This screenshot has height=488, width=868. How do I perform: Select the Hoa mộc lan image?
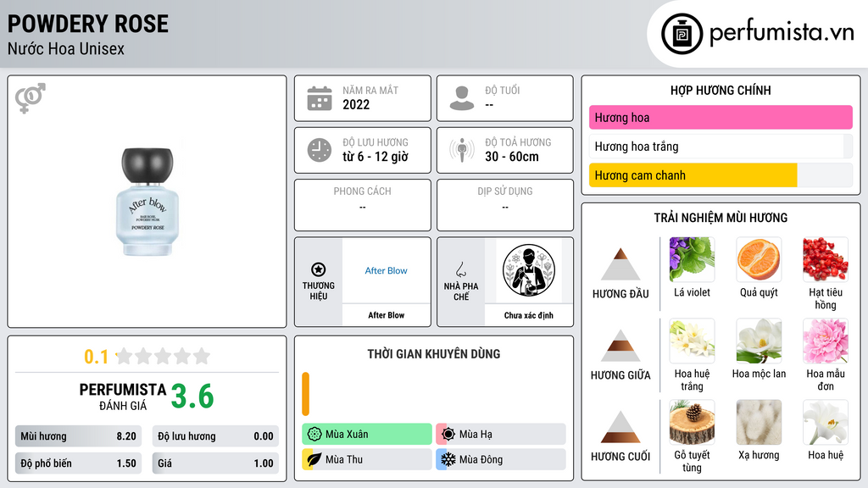pos(759,341)
